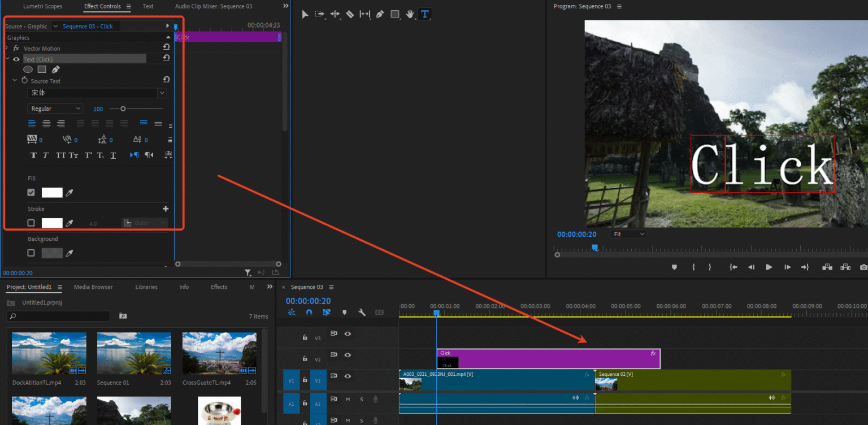This screenshot has height=425, width=868.
Task: Open the Fill color swatch
Action: pos(52,192)
